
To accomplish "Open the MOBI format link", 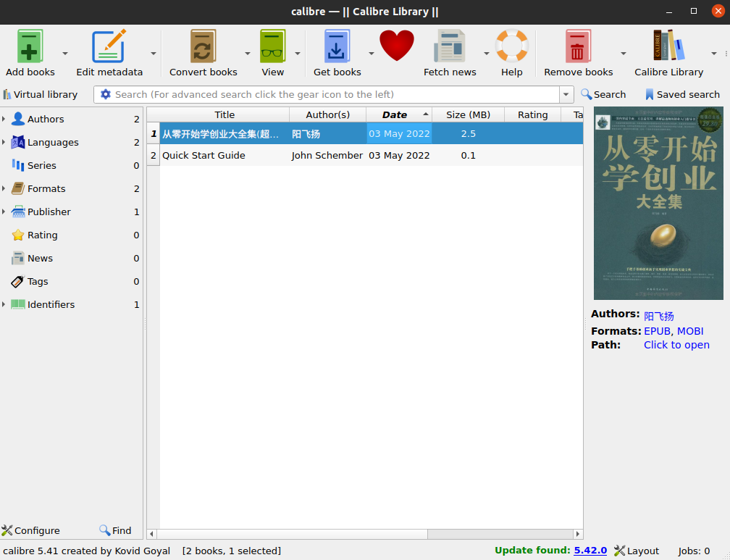I will pyautogui.click(x=690, y=331).
